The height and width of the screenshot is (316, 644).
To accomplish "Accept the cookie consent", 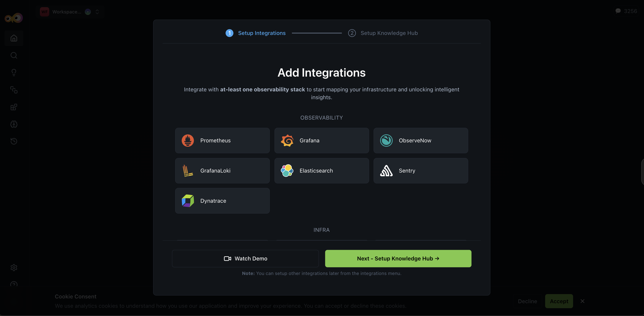I will coord(559,301).
